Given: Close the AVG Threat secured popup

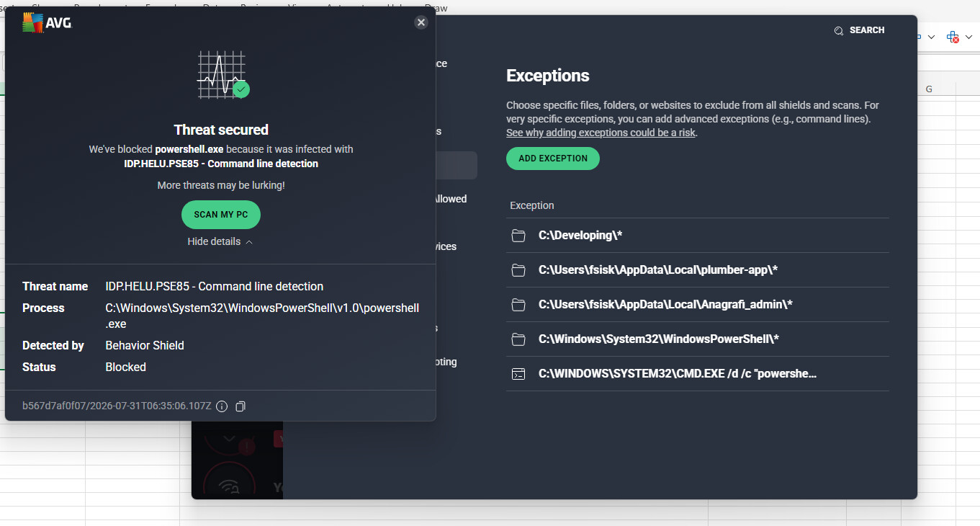Looking at the screenshot, I should pos(421,22).
